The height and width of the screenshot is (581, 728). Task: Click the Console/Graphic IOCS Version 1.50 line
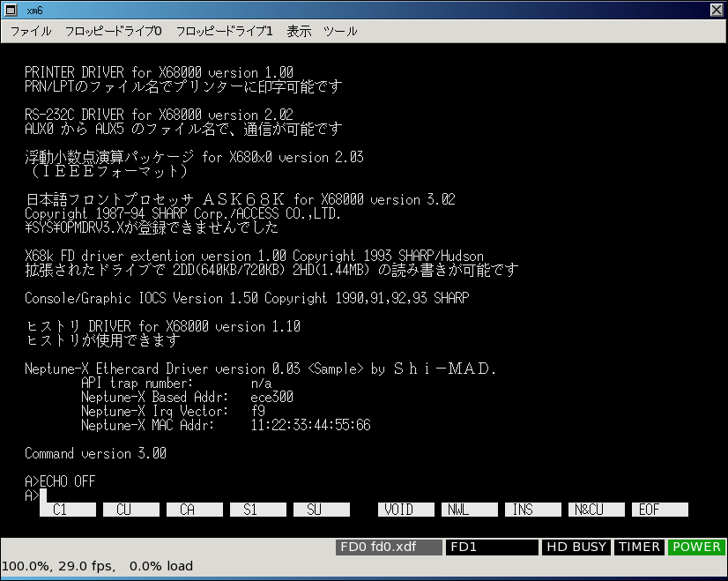[x=247, y=298]
